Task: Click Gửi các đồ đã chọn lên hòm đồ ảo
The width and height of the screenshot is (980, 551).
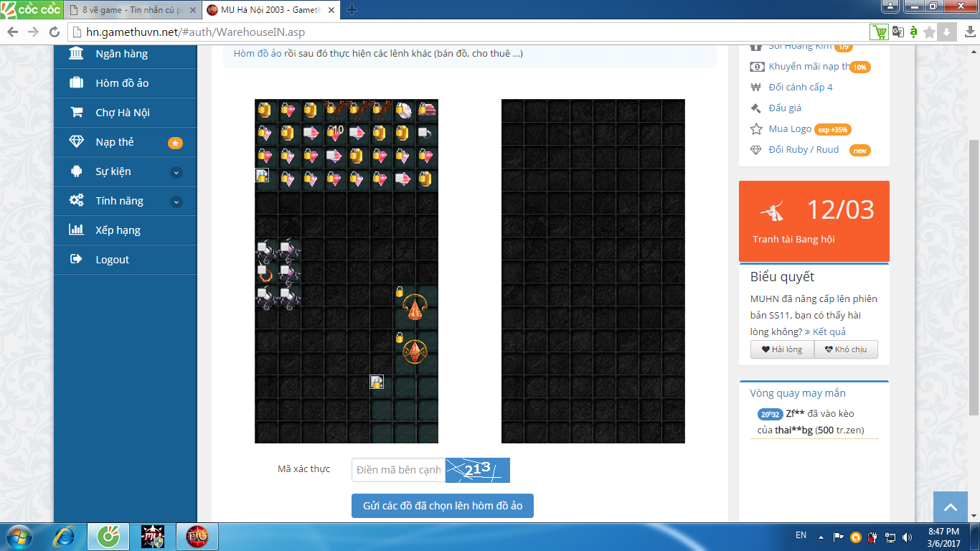Action: tap(443, 506)
